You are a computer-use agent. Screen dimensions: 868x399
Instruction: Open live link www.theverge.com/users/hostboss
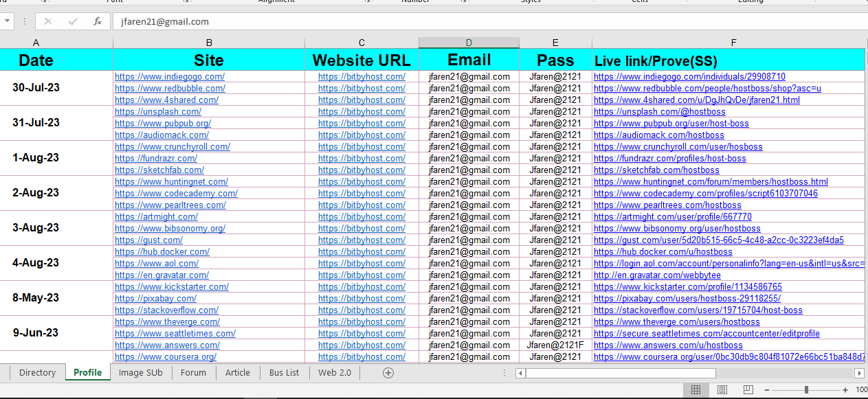click(x=677, y=322)
